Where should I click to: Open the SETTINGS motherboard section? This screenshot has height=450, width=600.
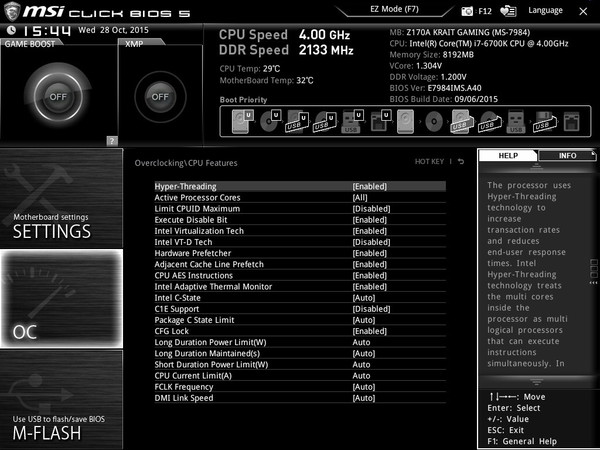pos(61,198)
